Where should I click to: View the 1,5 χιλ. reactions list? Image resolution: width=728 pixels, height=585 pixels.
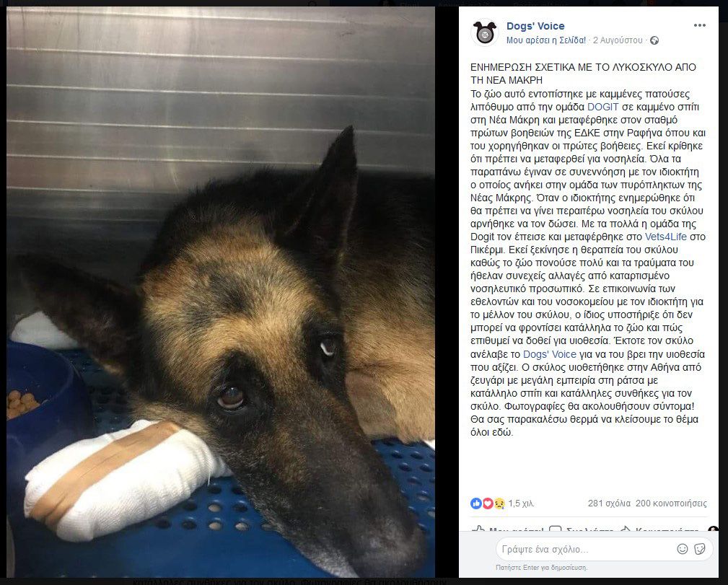click(521, 503)
